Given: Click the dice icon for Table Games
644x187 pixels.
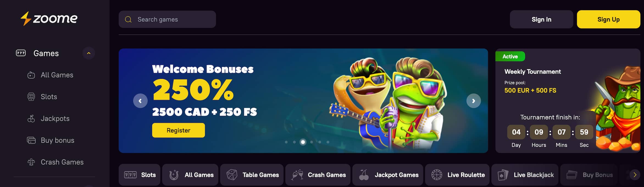Looking at the screenshot, I should click(232, 175).
